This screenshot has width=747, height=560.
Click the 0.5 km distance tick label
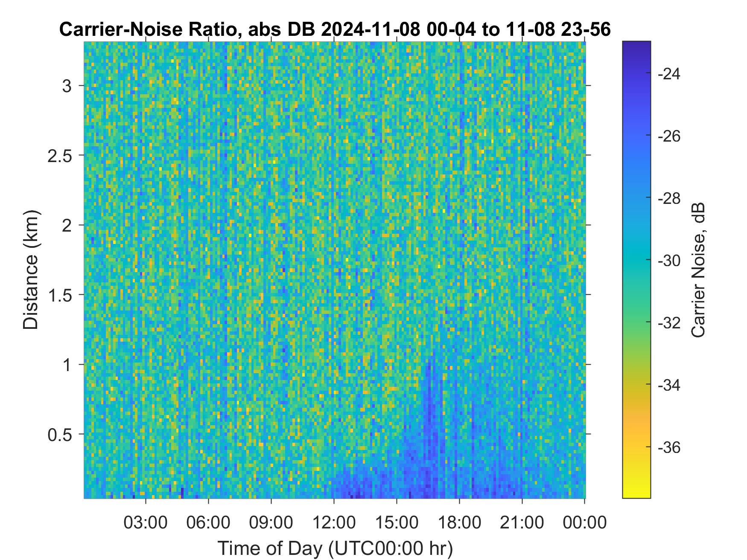(60, 435)
